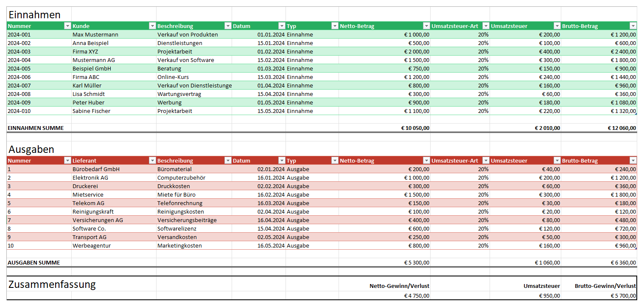Image resolution: width=644 pixels, height=307 pixels.
Task: Open Beschreibung filter dropdown in Einnahmen table
Action: click(228, 26)
